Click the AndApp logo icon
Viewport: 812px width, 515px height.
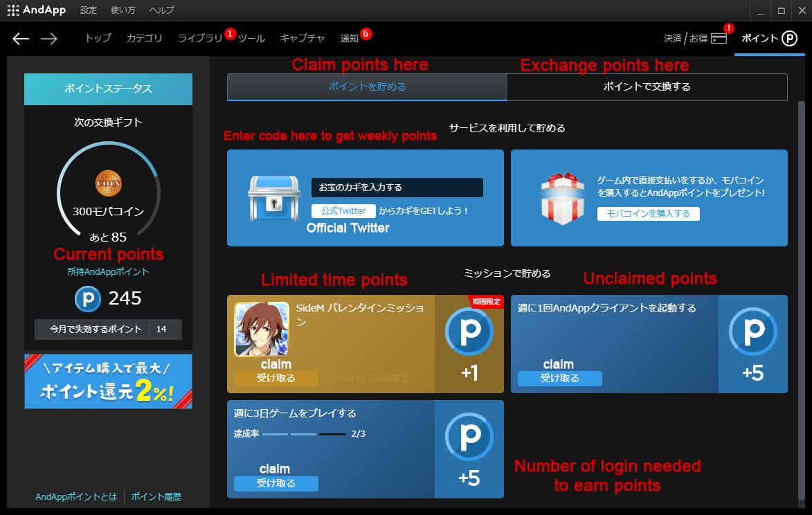(13, 10)
